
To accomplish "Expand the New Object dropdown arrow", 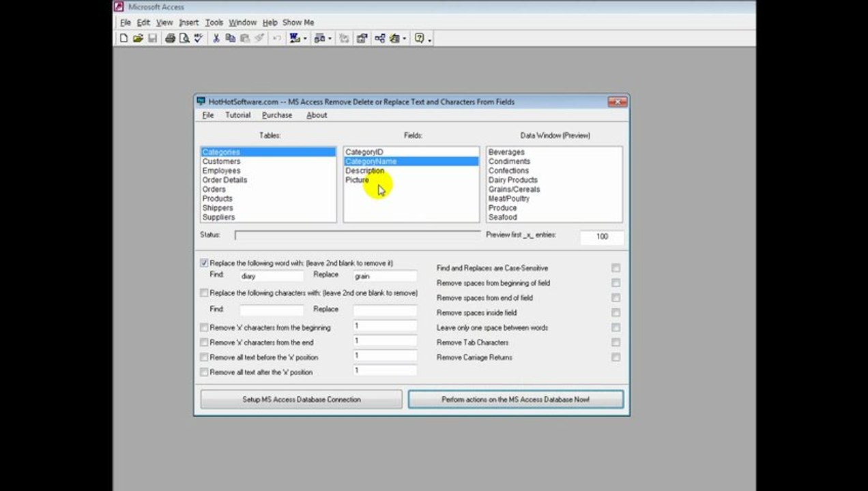I will pyautogui.click(x=404, y=39).
